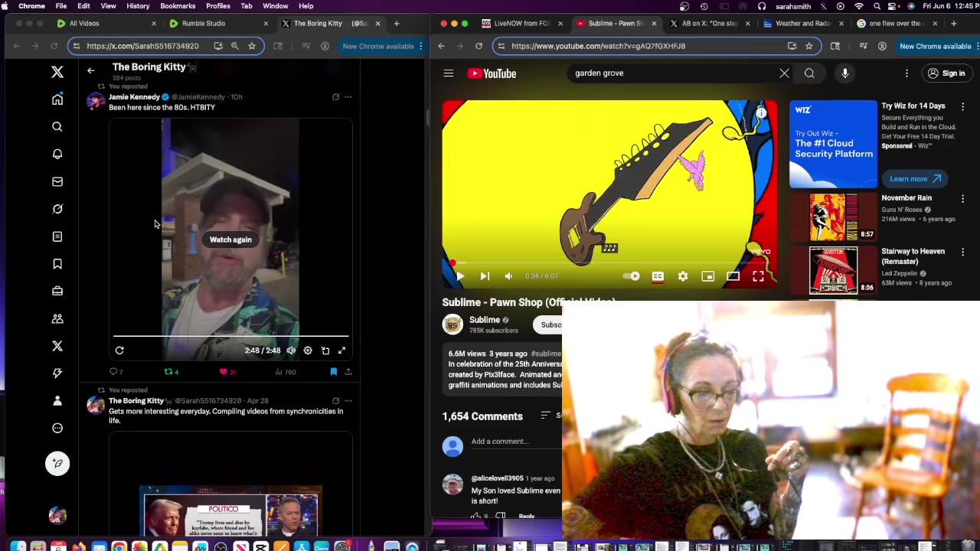Open X video settings gear
The width and height of the screenshot is (980, 551).
(x=308, y=350)
